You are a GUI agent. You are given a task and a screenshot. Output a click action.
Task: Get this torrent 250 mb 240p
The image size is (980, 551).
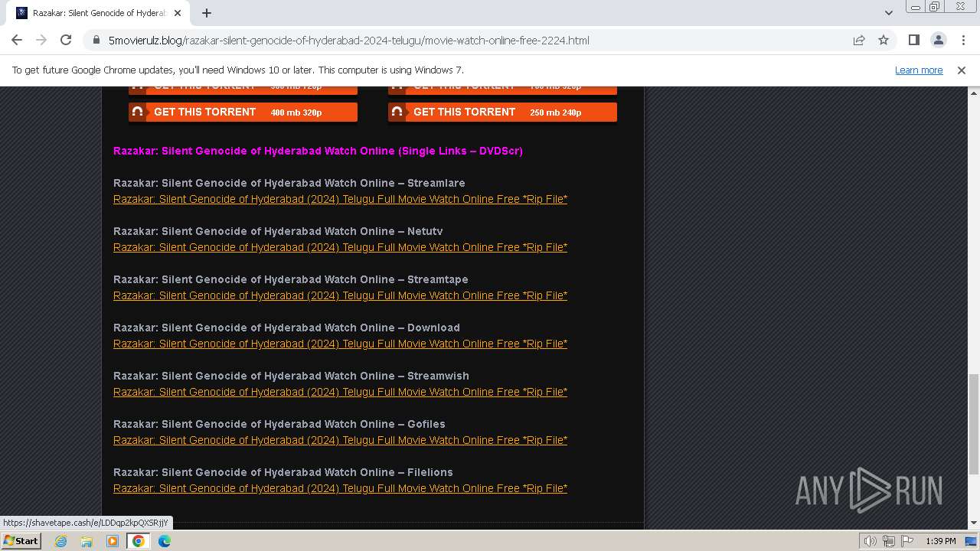[x=502, y=112]
